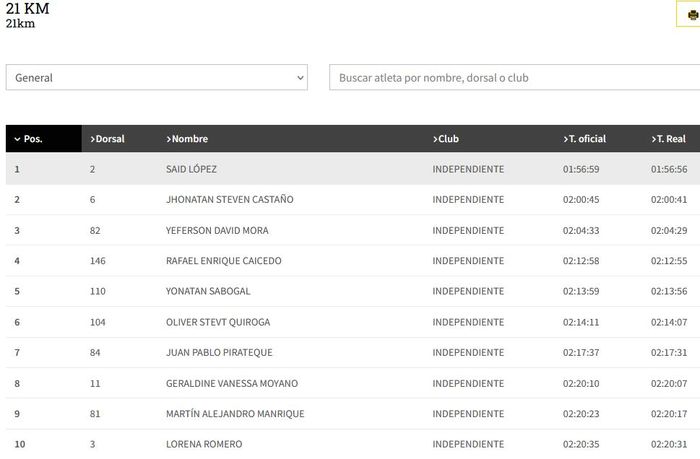View Geraldine Vanessa Moyano result
Image resolution: width=700 pixels, height=459 pixels.
[x=232, y=384]
